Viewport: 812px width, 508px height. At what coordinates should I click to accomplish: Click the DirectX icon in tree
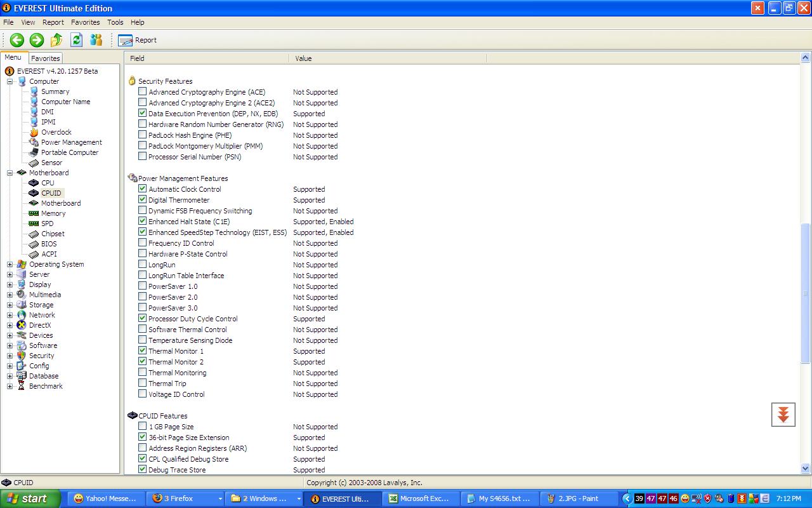pyautogui.click(x=22, y=325)
